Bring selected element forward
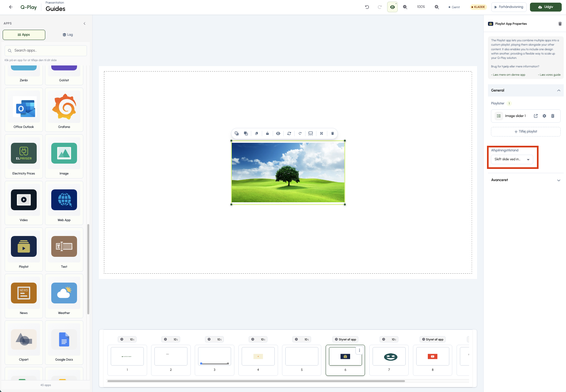 246,134
